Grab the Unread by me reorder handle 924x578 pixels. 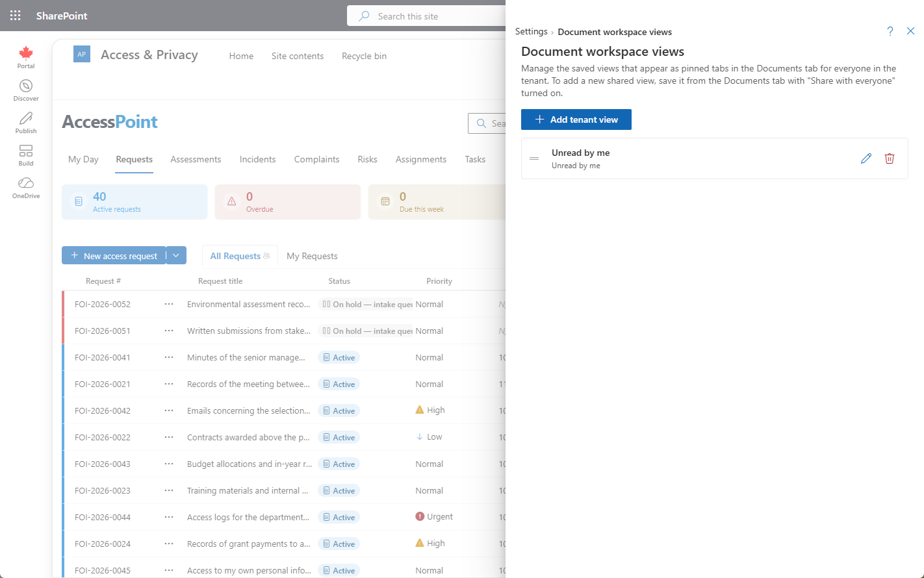tap(534, 158)
